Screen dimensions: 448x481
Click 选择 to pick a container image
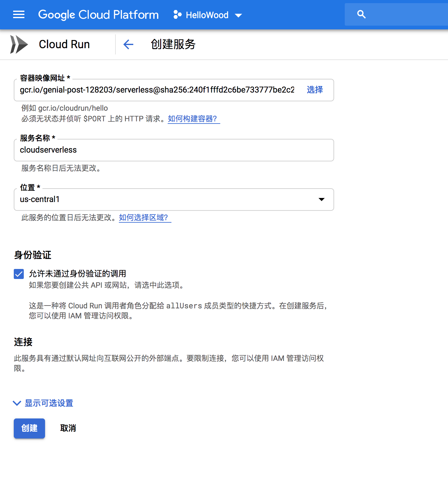pyautogui.click(x=315, y=90)
